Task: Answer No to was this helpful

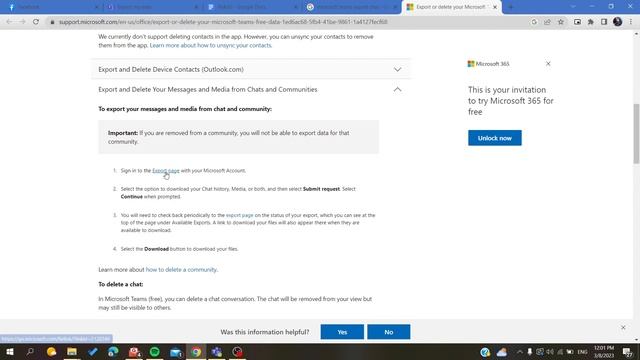Action: pyautogui.click(x=389, y=332)
